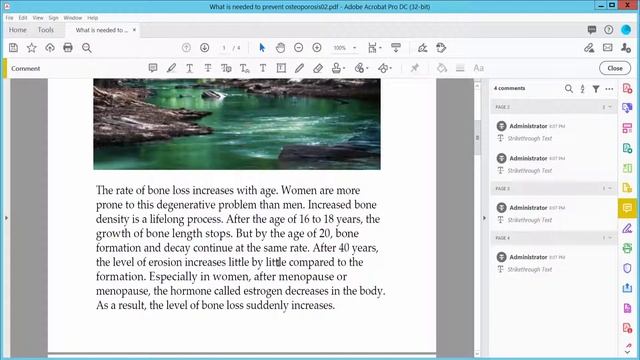This screenshot has height=360, width=640.
Task: Open the fit page options dropdown
Action: 375,48
